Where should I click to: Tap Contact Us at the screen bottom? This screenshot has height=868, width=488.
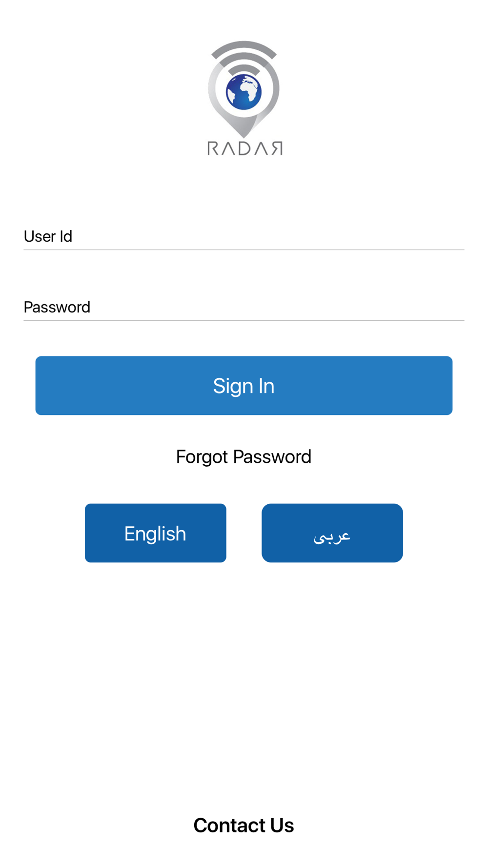coord(244,826)
